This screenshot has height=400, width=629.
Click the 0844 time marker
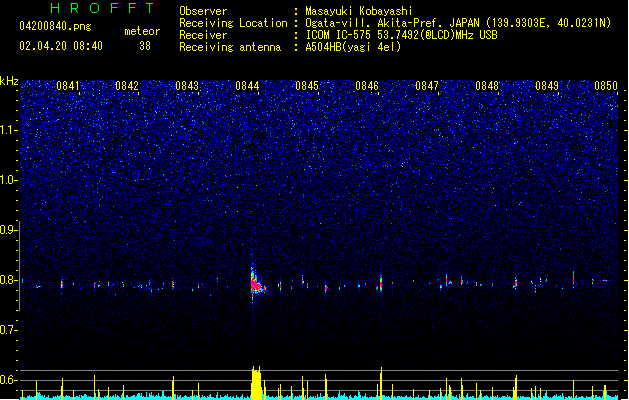tap(247, 86)
